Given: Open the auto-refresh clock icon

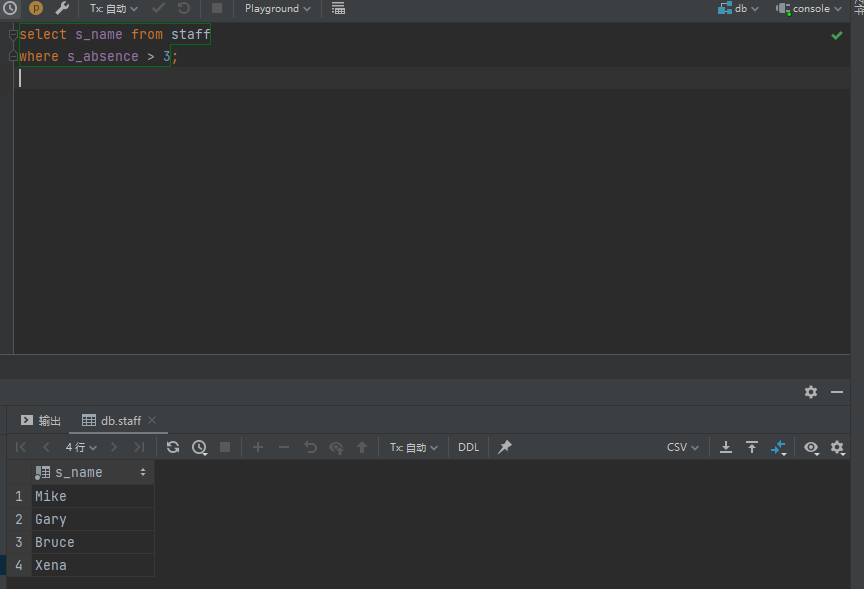Looking at the screenshot, I should click(x=199, y=447).
